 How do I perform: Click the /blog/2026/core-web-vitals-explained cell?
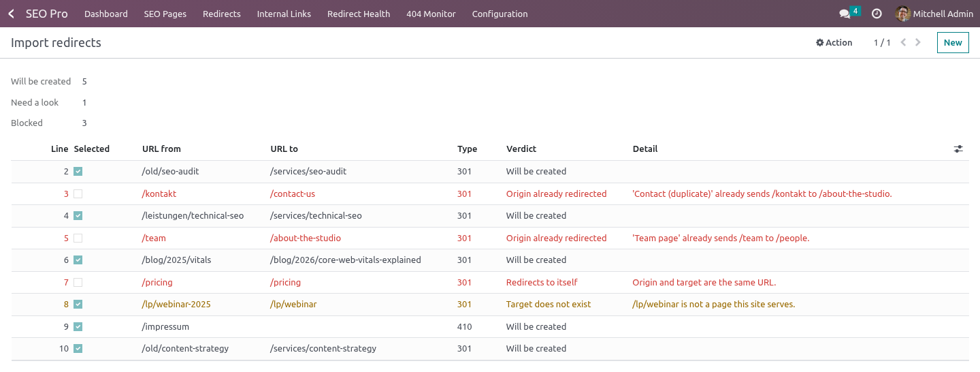coord(346,260)
